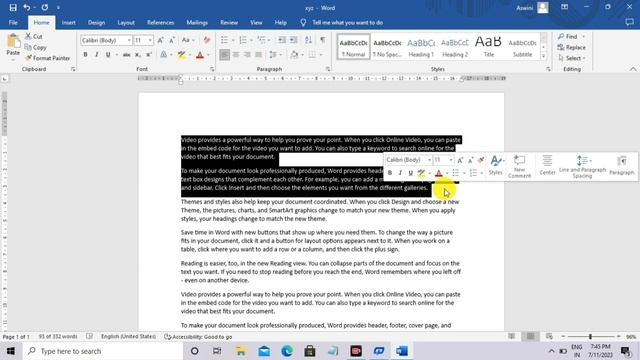Open the File tab

13,22
